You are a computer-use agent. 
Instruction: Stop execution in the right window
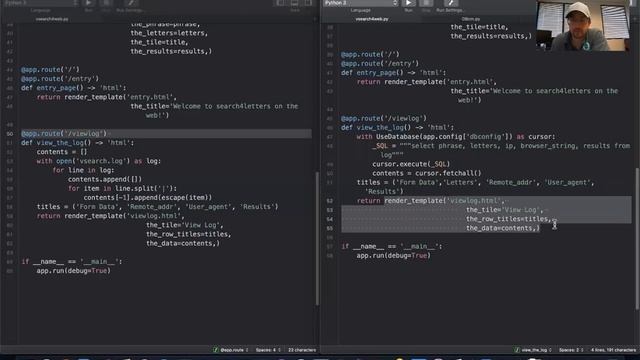pos(426,3)
